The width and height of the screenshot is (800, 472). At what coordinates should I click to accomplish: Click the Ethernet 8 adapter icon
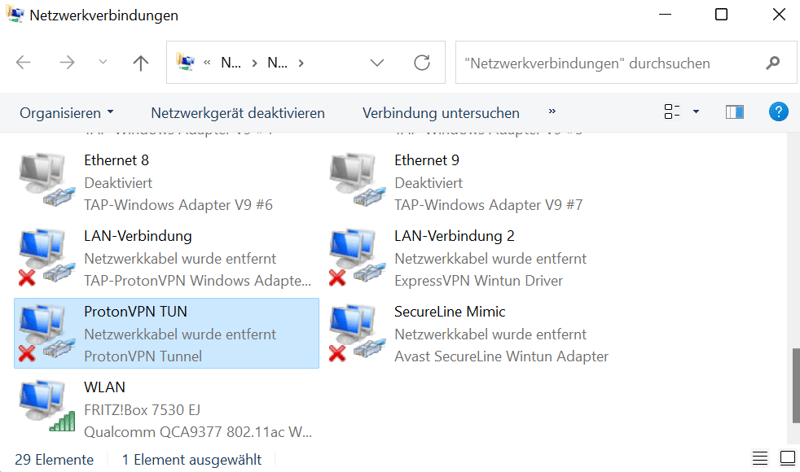click(48, 181)
